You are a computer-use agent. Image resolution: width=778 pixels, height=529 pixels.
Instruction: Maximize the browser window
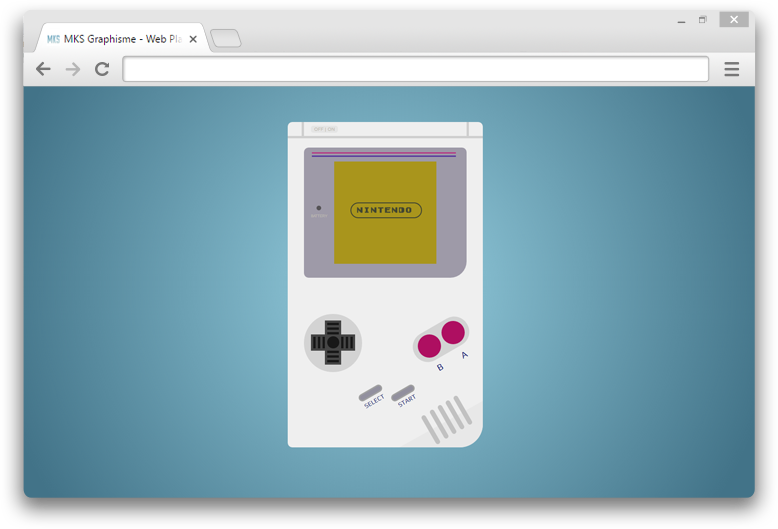click(703, 20)
